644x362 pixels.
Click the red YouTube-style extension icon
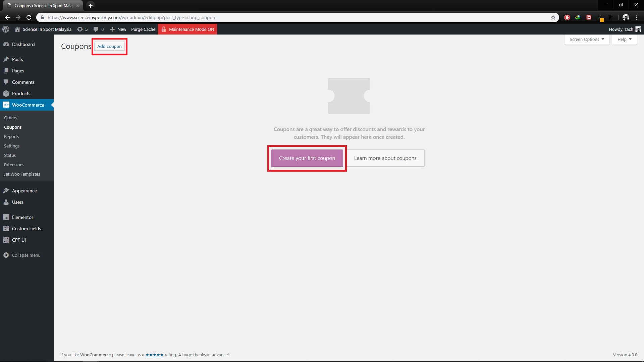pyautogui.click(x=589, y=17)
